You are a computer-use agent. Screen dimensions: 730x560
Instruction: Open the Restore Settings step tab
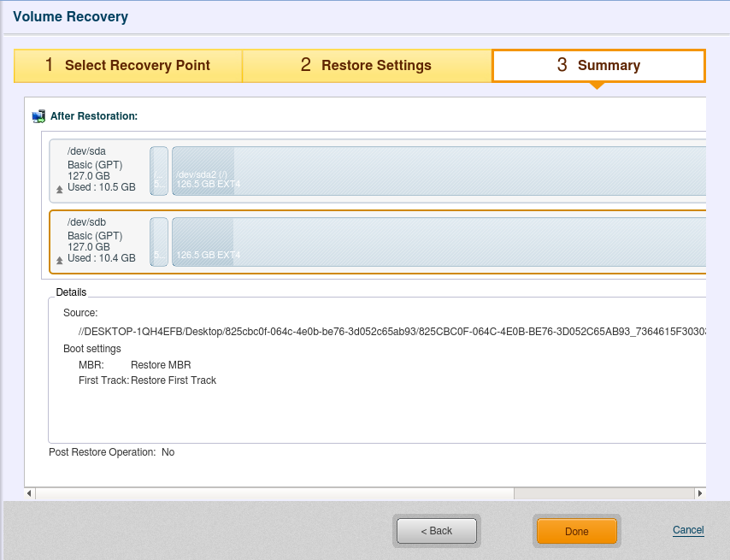click(x=367, y=66)
